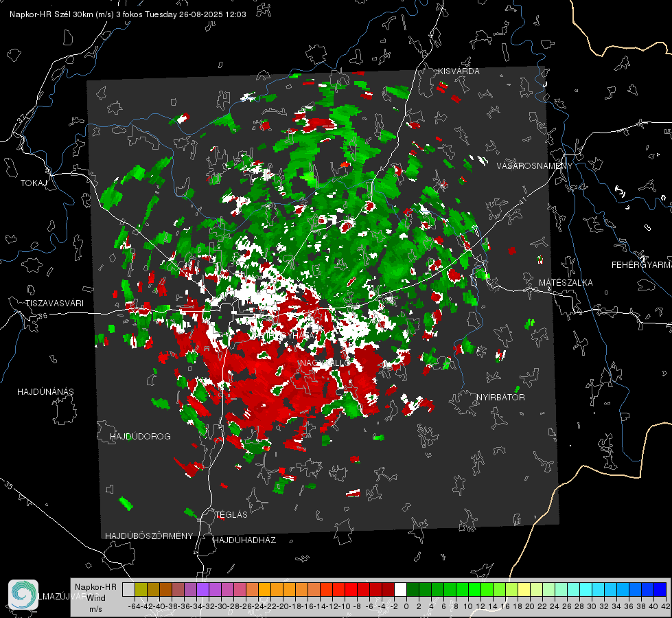Viewport: 672px width, 618px height.
Task: Click the HAJDÚHADHÁZ town label
Action: pos(244,540)
